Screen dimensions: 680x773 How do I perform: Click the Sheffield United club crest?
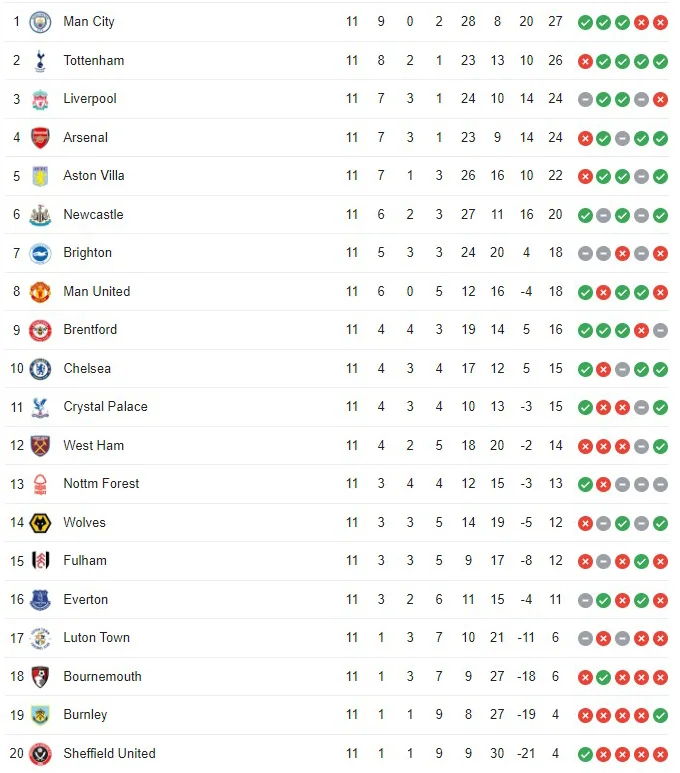coord(40,754)
